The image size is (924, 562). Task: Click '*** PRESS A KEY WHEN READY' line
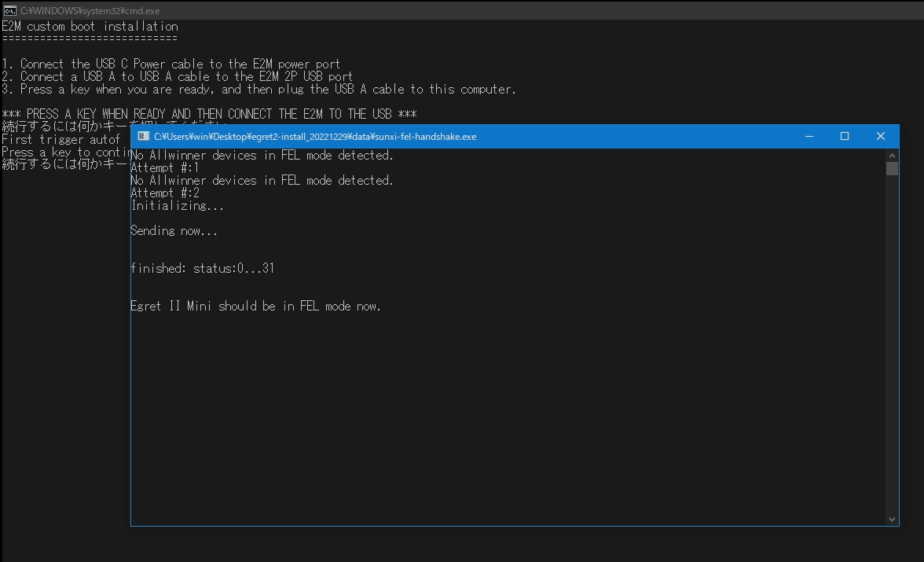click(x=209, y=114)
